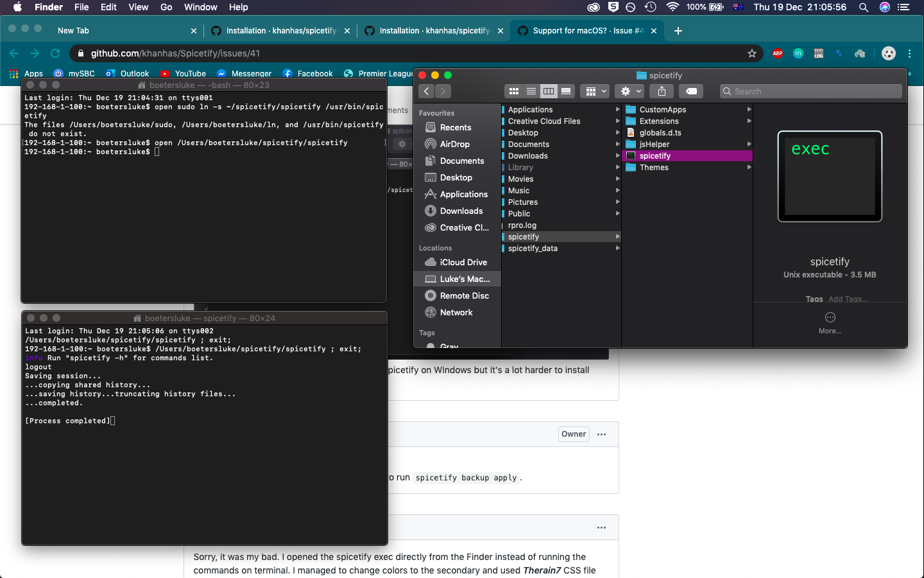Click the browser address bar URL

(x=175, y=53)
